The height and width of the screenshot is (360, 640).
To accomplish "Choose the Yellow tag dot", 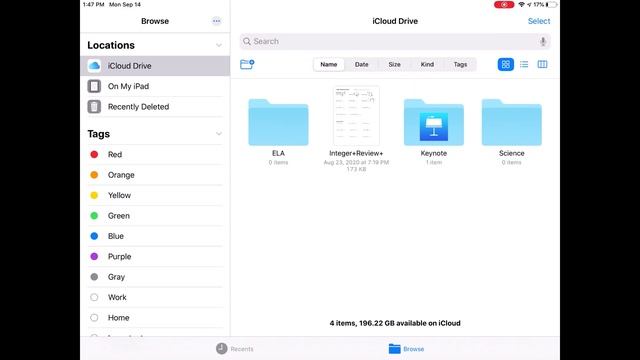I will [x=94, y=195].
